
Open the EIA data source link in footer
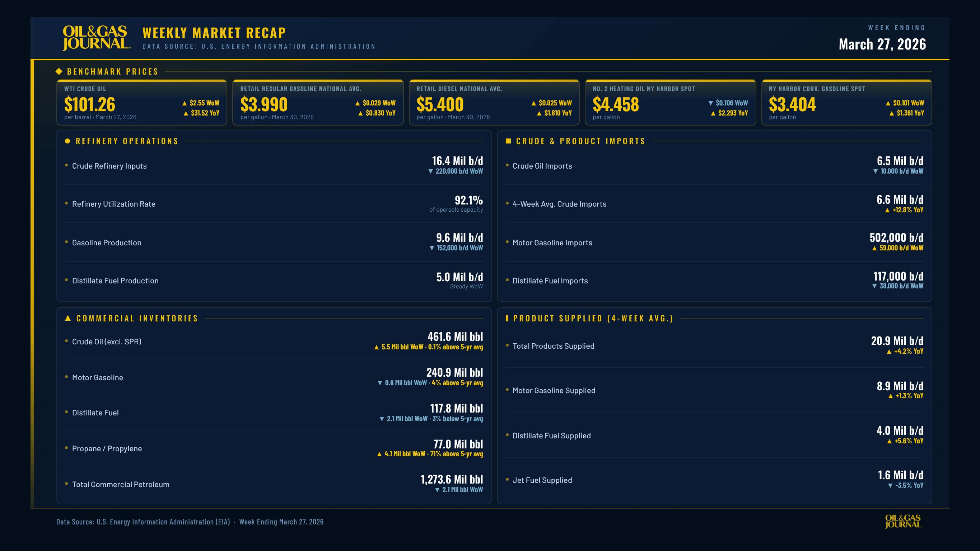tap(143, 522)
